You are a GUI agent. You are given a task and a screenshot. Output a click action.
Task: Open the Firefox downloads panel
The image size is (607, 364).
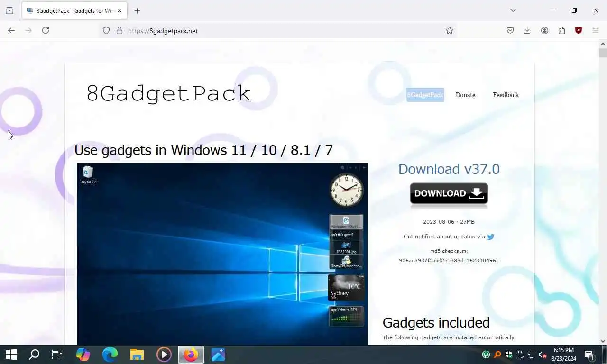[x=527, y=30]
